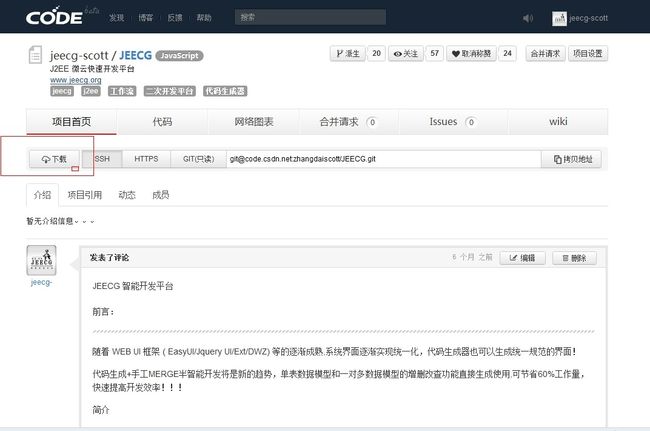Image resolution: width=650 pixels, height=431 pixels.
Task: Click fork count 20
Action: [376, 53]
